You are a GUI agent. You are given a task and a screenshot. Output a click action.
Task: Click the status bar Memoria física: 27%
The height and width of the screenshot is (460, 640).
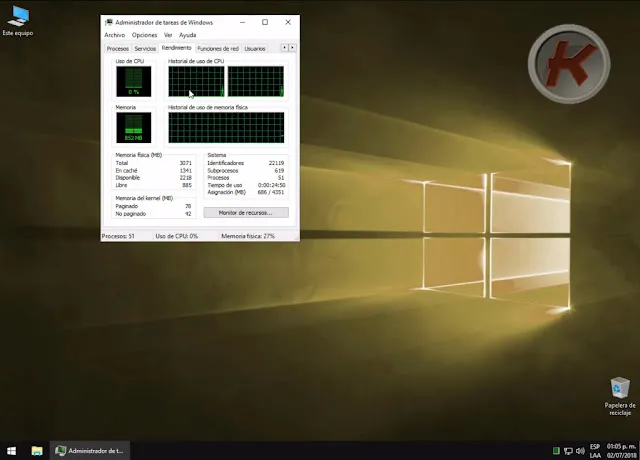248,236
